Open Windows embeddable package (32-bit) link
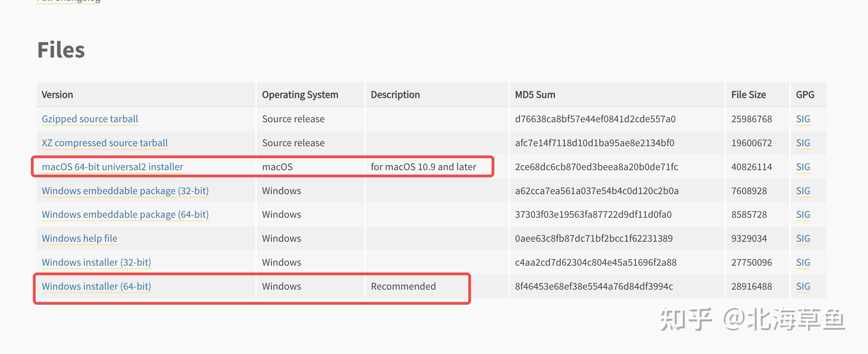 125,191
